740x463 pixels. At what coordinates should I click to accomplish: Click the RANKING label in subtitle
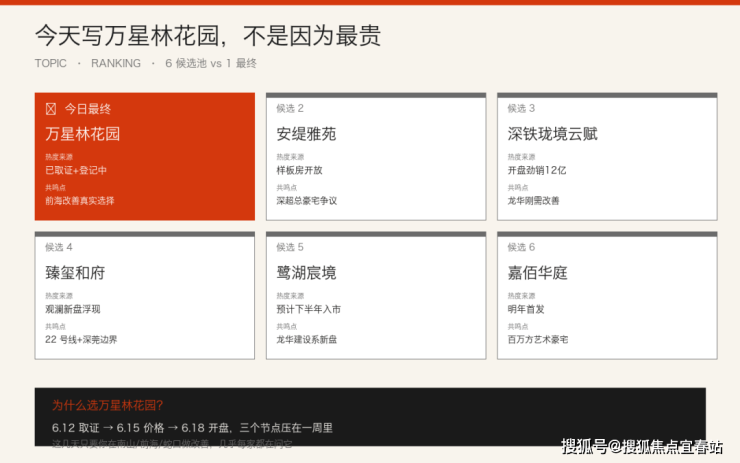tap(116, 63)
